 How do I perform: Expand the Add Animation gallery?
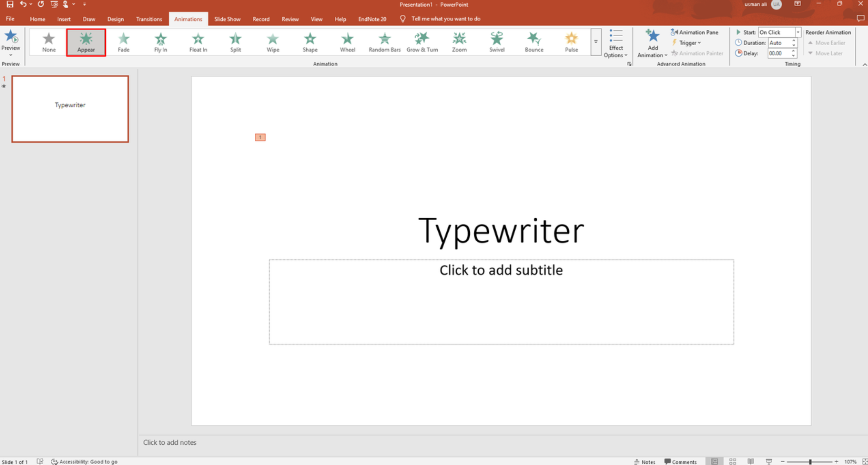click(651, 44)
